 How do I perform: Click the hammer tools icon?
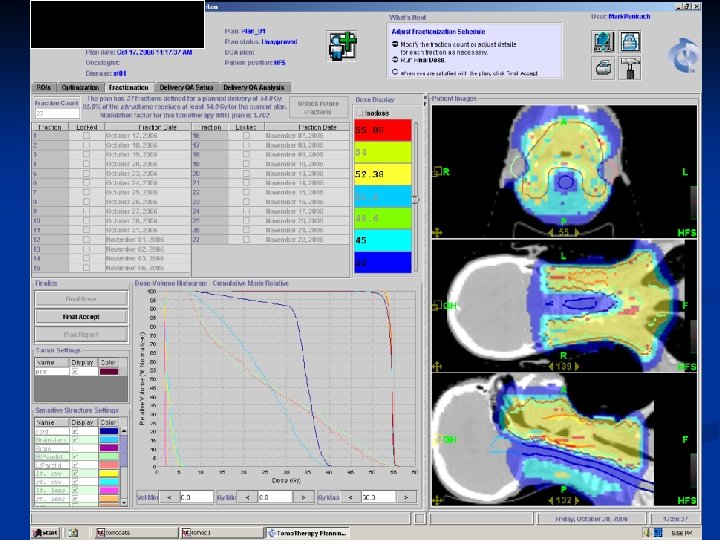pos(630,68)
